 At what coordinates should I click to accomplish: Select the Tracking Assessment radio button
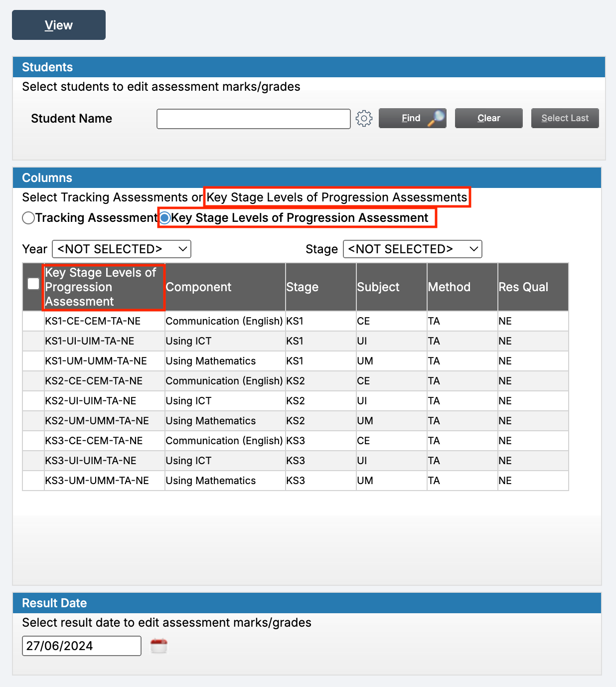28,218
